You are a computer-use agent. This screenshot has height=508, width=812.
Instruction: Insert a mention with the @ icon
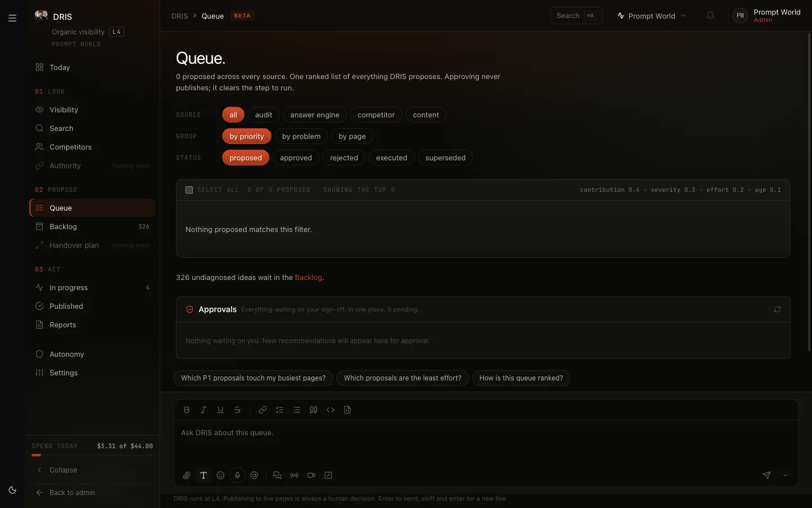(x=254, y=475)
